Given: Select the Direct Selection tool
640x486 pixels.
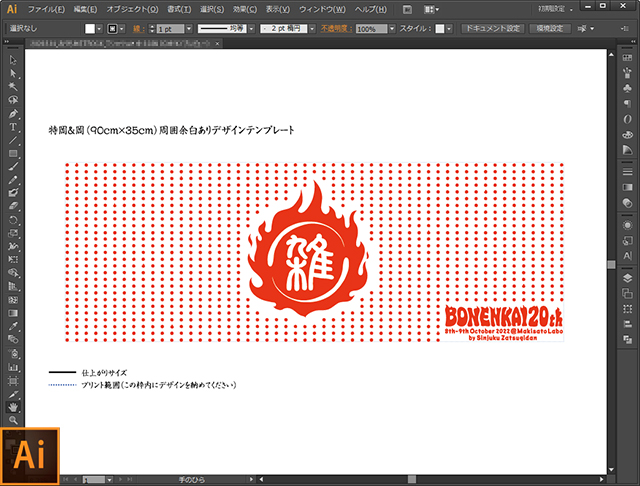Looking at the screenshot, I should click(x=13, y=73).
